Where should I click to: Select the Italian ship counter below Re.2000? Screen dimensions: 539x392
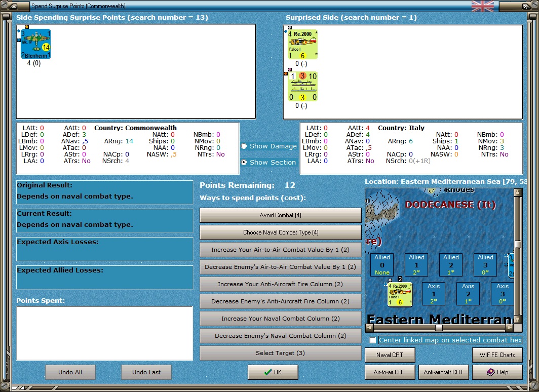(x=302, y=86)
